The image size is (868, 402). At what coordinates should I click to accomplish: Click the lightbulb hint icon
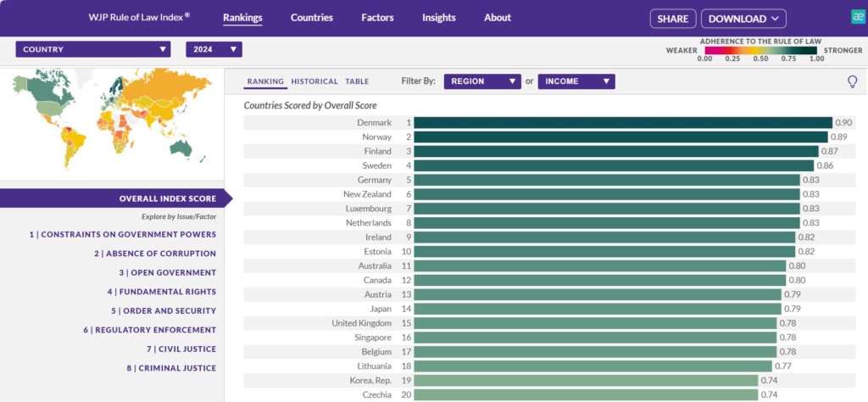(852, 81)
